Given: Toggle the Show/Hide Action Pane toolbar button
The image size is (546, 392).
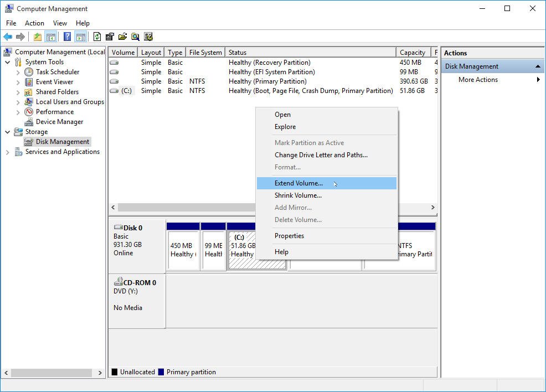Looking at the screenshot, I should pos(80,37).
